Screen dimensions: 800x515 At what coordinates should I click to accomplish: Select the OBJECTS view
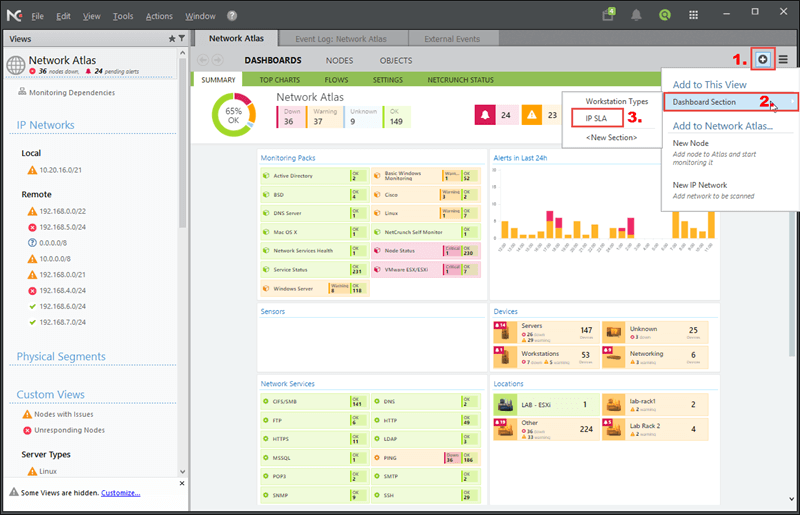point(396,60)
